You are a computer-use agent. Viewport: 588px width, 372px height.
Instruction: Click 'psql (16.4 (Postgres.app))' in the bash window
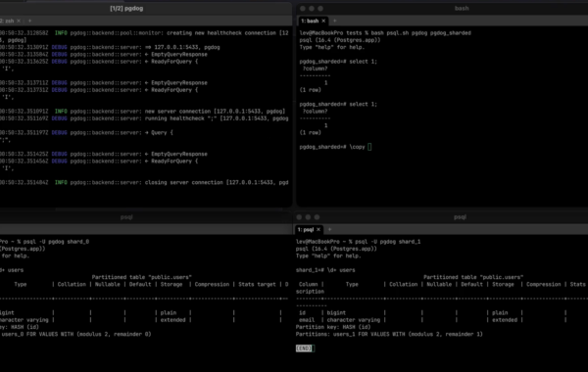click(x=340, y=40)
